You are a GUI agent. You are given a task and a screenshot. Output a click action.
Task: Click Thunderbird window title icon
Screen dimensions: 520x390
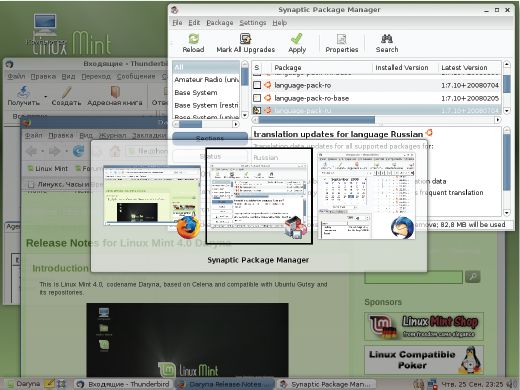(x=10, y=64)
